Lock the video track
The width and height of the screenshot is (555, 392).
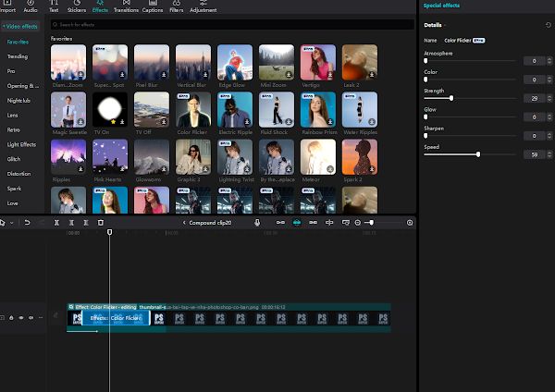[11, 318]
